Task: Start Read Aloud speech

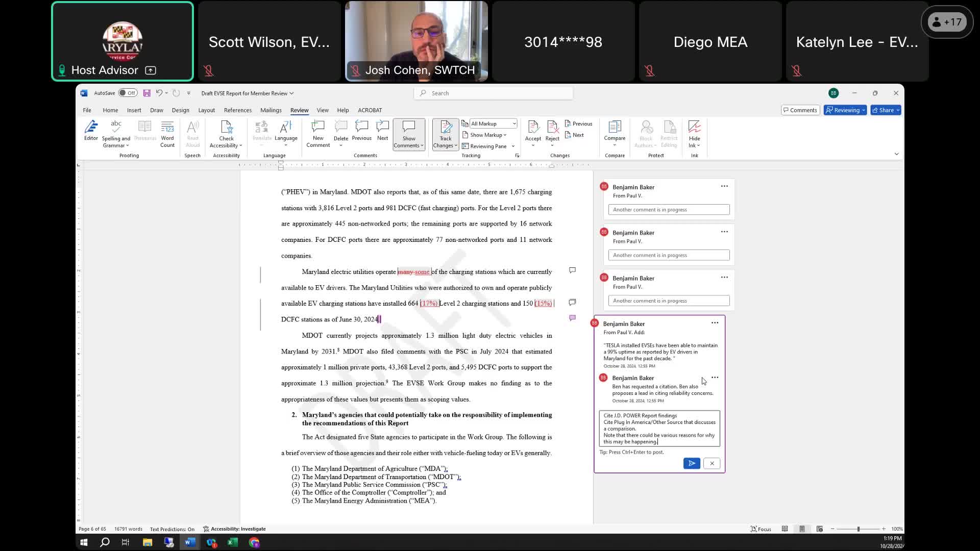Action: pos(192,134)
